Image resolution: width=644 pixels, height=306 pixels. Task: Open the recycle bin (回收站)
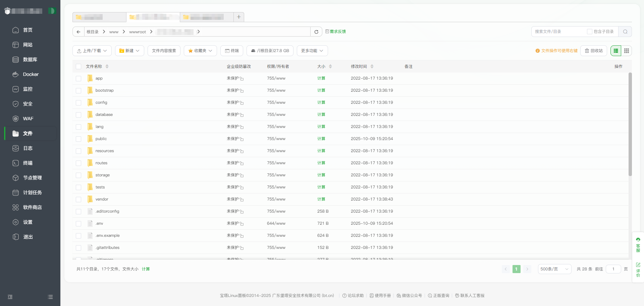[x=594, y=51]
